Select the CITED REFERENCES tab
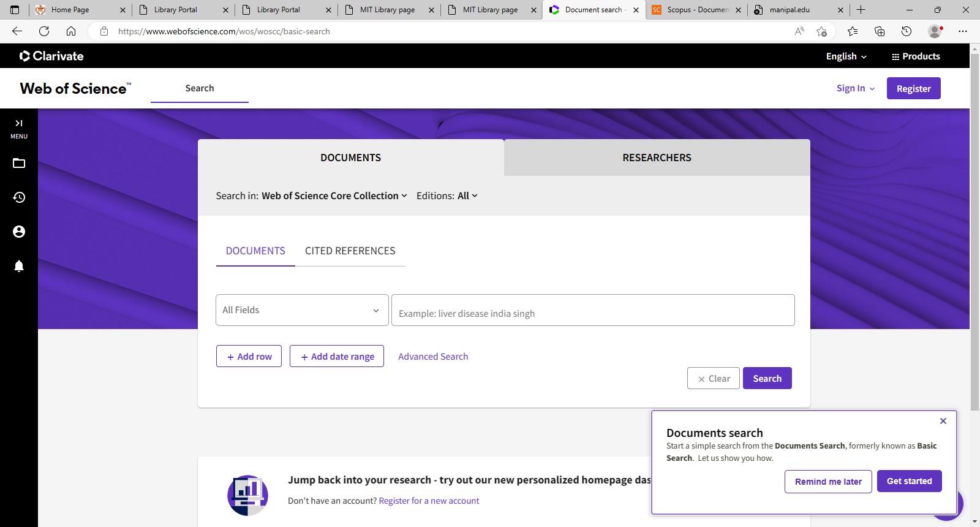Screen dimensions: 980x527 [x=350, y=251]
